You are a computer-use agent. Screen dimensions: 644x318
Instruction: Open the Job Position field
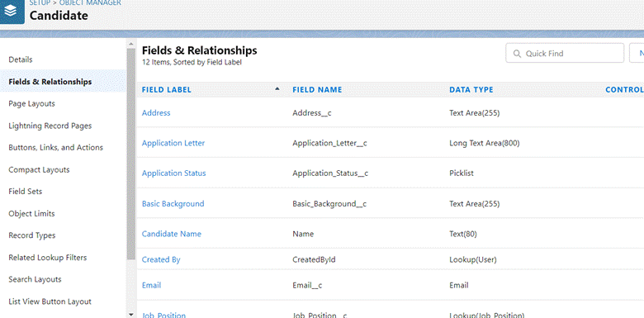pos(163,316)
